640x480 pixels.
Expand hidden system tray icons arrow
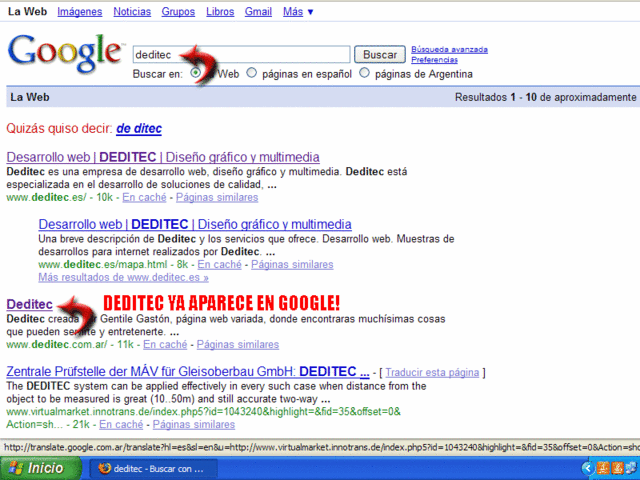pyautogui.click(x=588, y=468)
